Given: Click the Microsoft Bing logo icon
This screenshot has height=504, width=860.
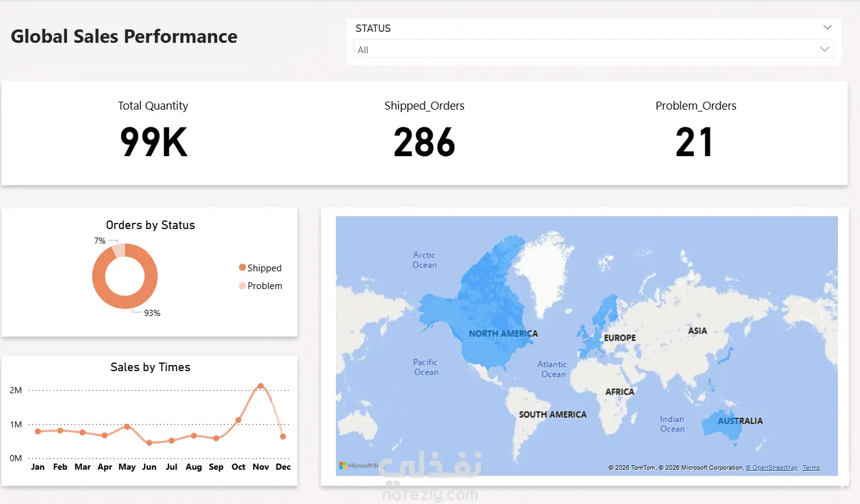Looking at the screenshot, I should pyautogui.click(x=343, y=465).
